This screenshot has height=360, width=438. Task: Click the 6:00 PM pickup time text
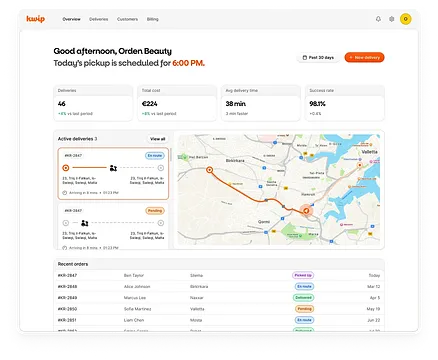(188, 63)
